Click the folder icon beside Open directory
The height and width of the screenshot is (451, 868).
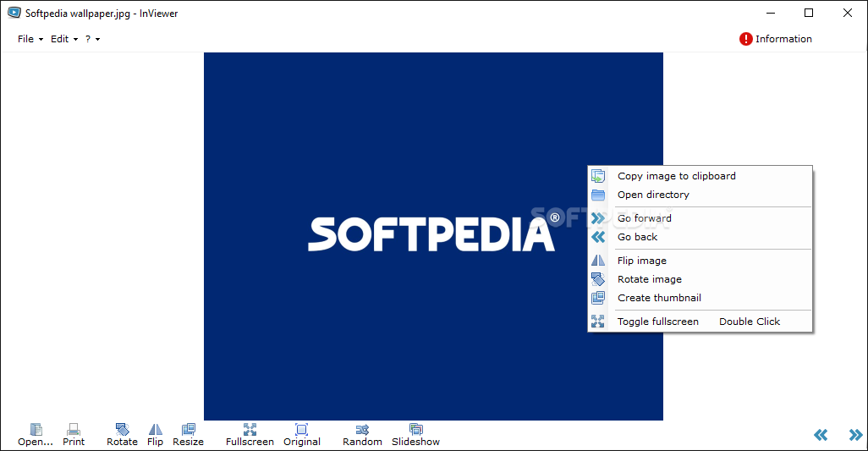pyautogui.click(x=598, y=195)
